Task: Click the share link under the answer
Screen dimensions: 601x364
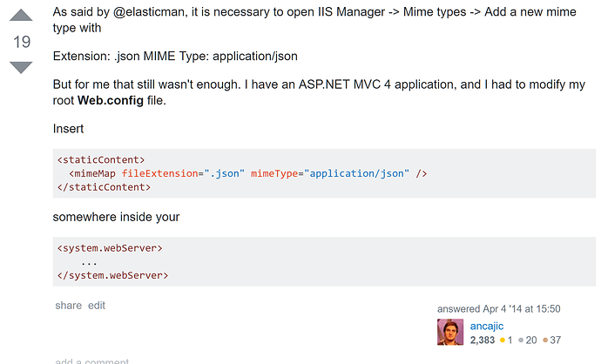Action: (x=68, y=306)
